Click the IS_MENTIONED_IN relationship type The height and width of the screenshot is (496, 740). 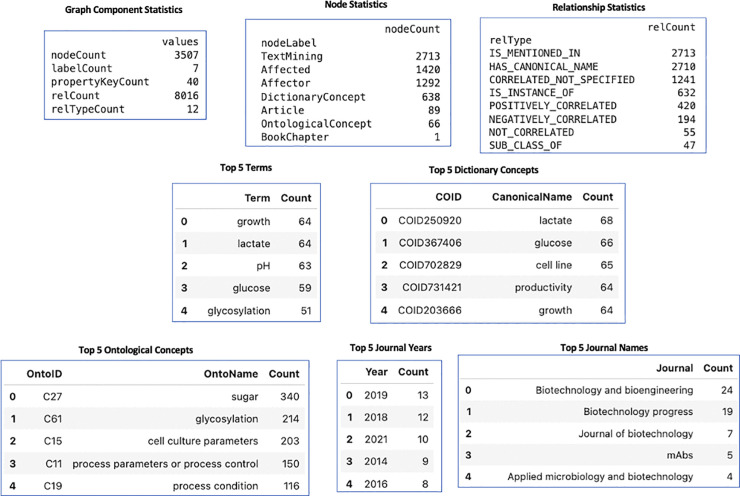tap(535, 53)
